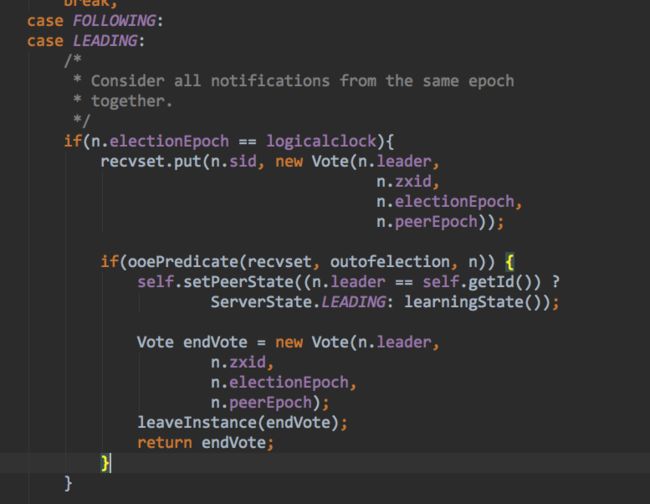
Task: Click the 'getId()' method call
Action: coord(500,282)
